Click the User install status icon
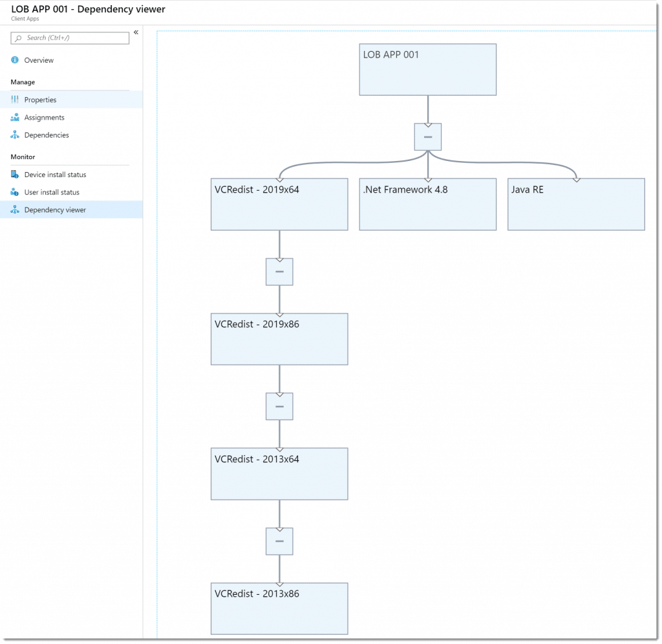662x644 pixels. (15, 192)
